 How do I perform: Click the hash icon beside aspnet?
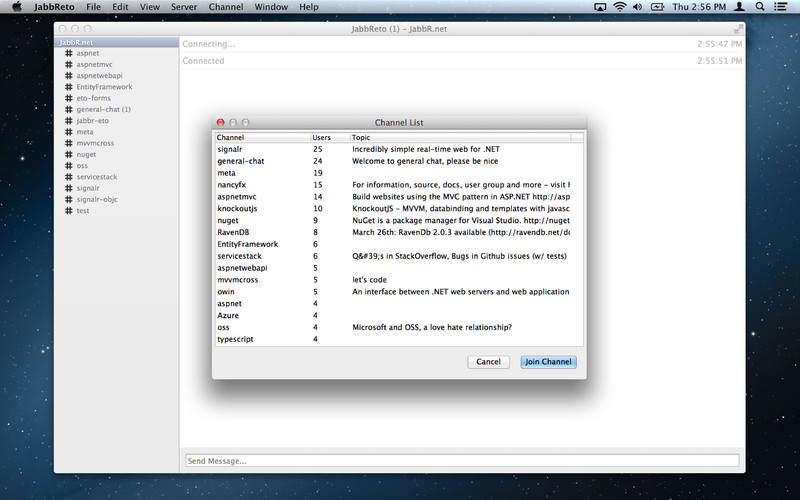tap(68, 53)
